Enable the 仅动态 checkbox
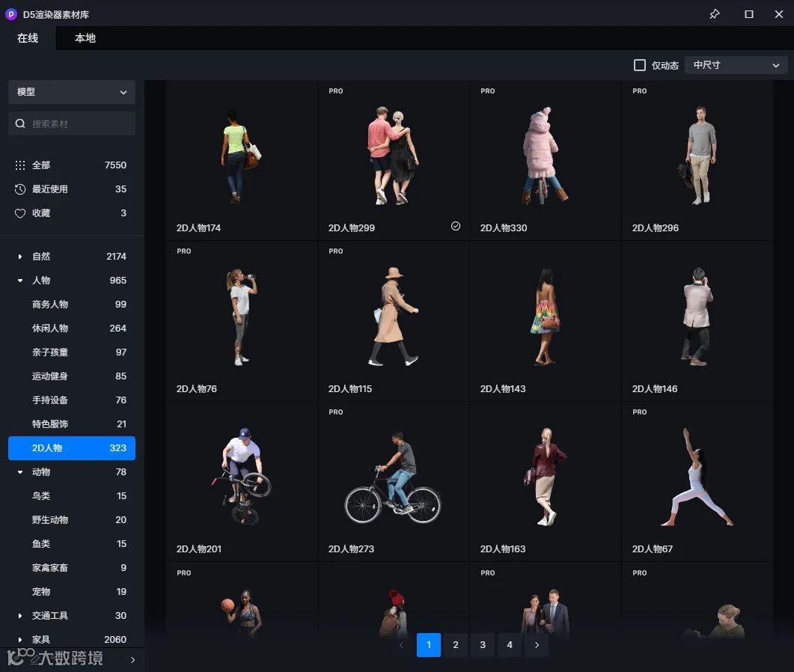This screenshot has height=672, width=794. tap(640, 65)
